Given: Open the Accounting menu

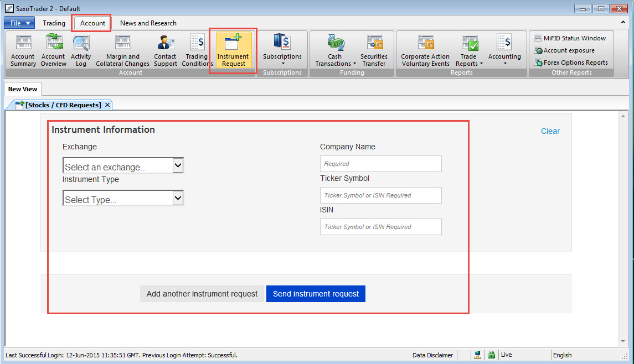Looking at the screenshot, I should pyautogui.click(x=504, y=50).
